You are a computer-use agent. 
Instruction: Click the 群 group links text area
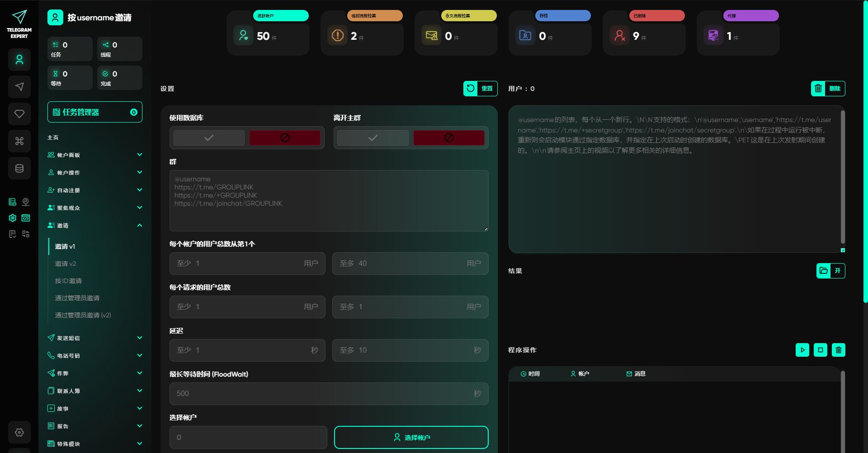tap(329, 201)
